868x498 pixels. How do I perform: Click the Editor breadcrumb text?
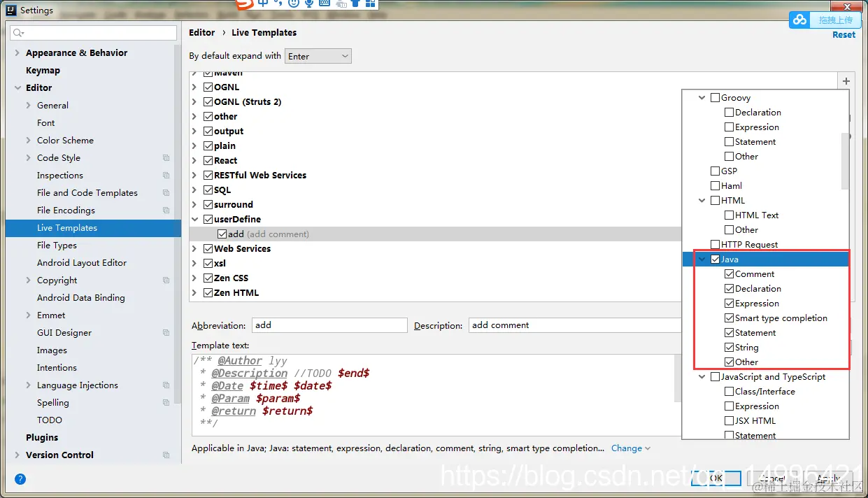click(202, 33)
